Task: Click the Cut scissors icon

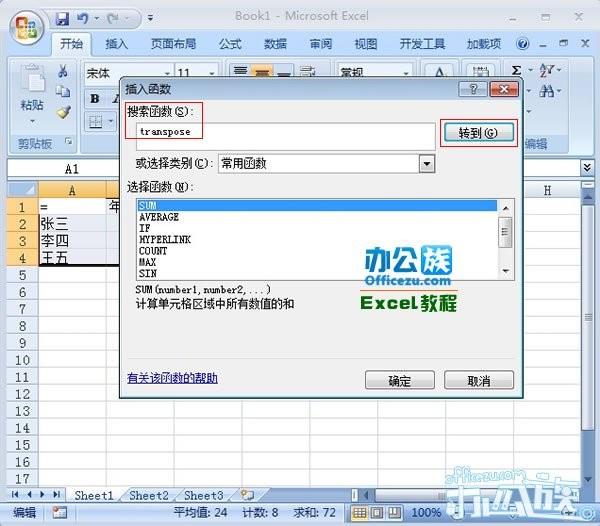Action: coord(63,71)
